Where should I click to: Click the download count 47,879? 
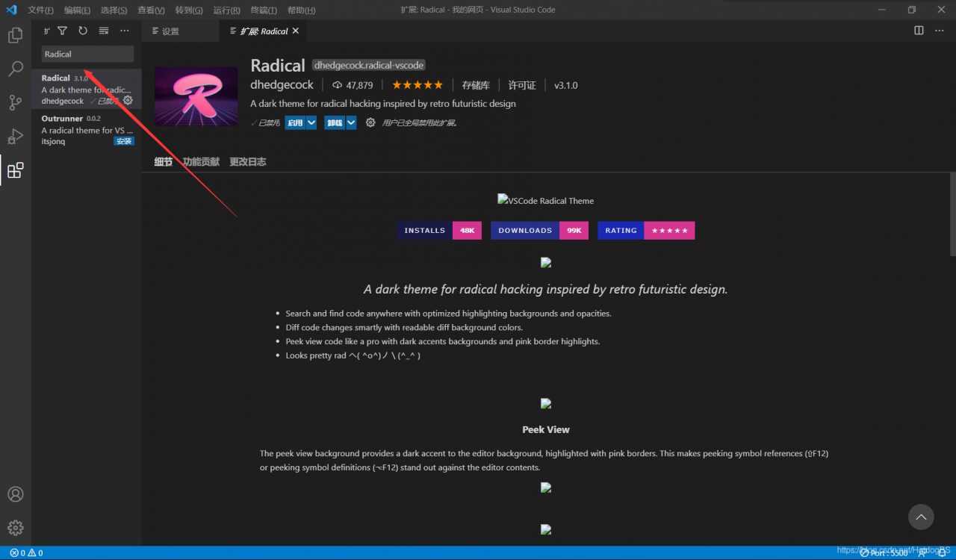pyautogui.click(x=353, y=85)
